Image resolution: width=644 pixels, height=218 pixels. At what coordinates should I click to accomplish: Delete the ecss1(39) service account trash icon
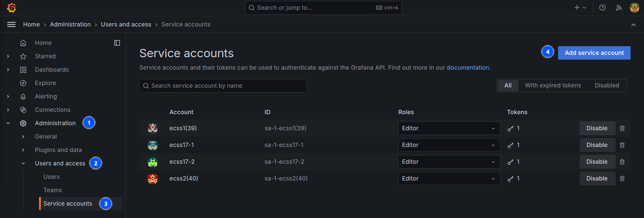click(622, 128)
